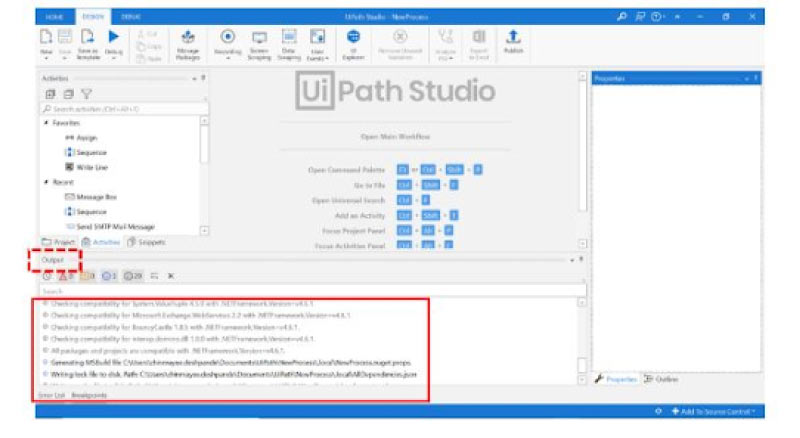
Task: Open the Properties panel options arrow
Action: coord(746,79)
